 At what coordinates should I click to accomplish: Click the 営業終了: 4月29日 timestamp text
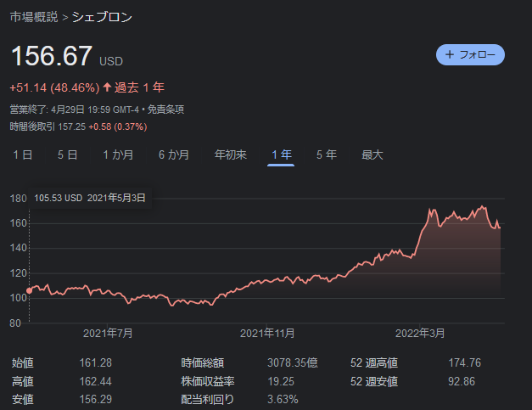[x=75, y=110]
